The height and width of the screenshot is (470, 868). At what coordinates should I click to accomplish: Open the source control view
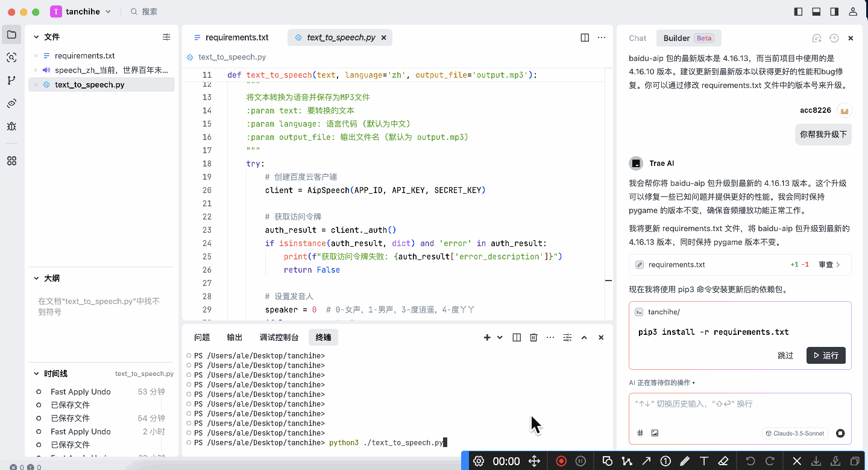11,80
